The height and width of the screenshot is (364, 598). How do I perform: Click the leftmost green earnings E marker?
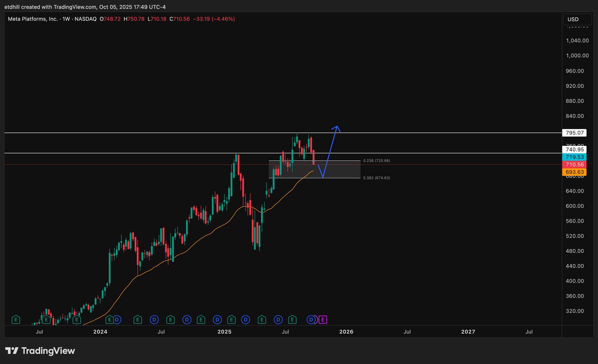(16, 320)
